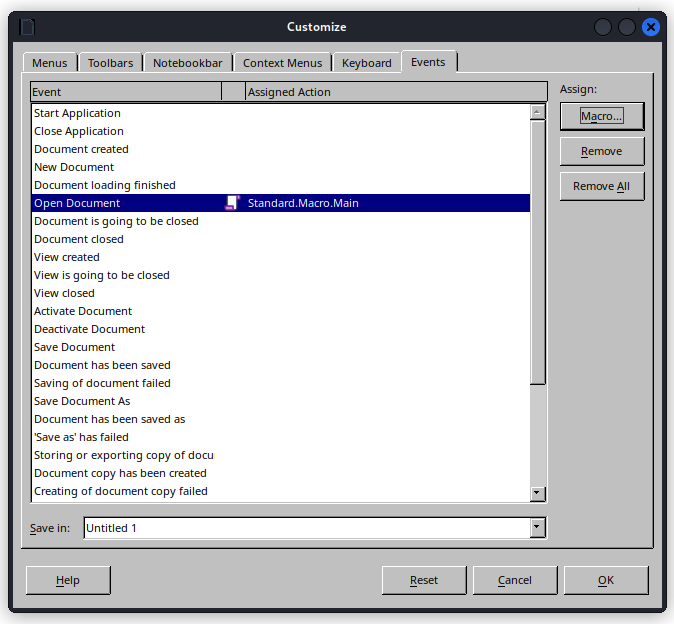Confirm changes with the OK button

pos(606,580)
